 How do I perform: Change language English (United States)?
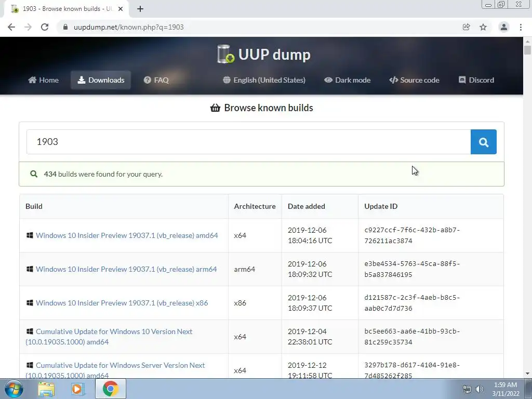(x=264, y=80)
